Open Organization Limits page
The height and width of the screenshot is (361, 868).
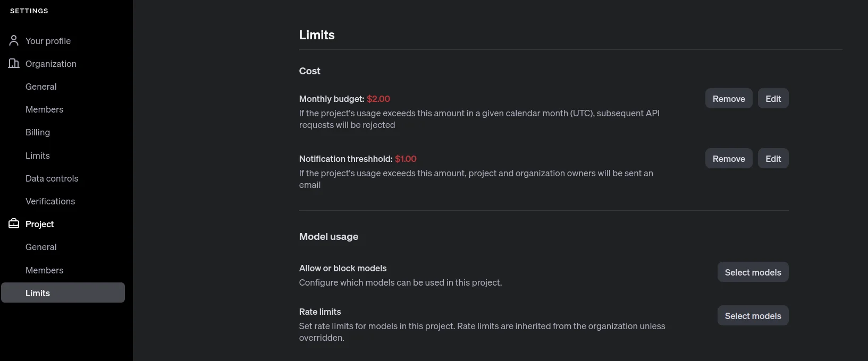[38, 156]
